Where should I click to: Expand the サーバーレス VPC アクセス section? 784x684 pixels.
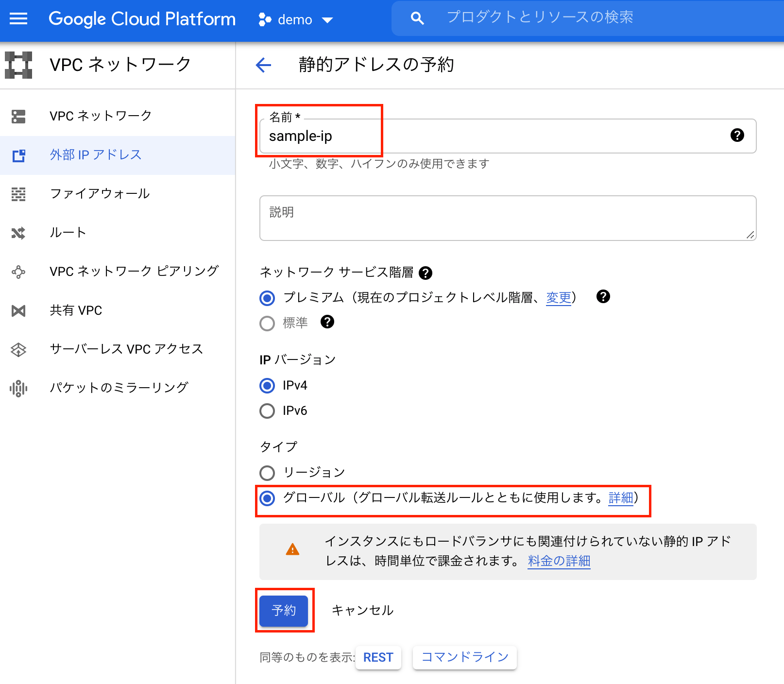18,349
